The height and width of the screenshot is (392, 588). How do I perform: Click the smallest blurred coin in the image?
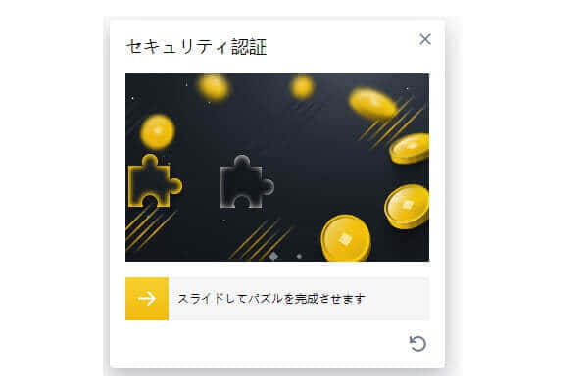[302, 87]
